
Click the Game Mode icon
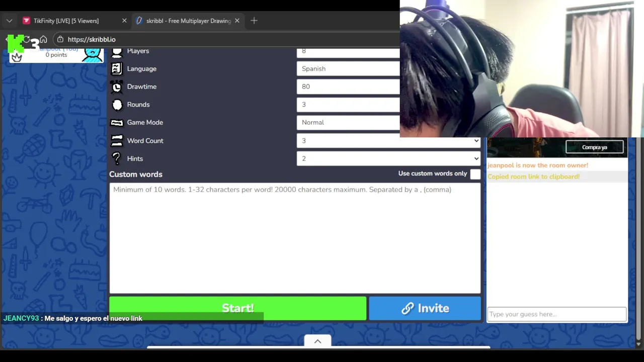coord(117,123)
